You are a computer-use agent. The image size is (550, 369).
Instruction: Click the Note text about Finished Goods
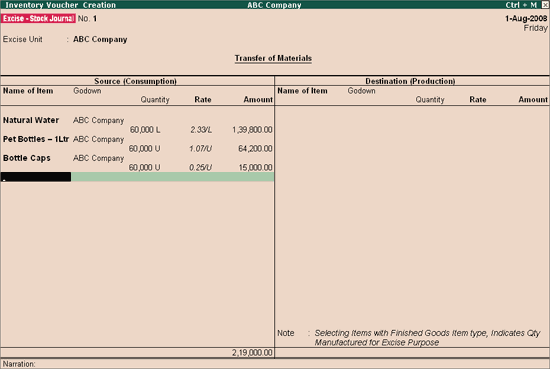427,338
